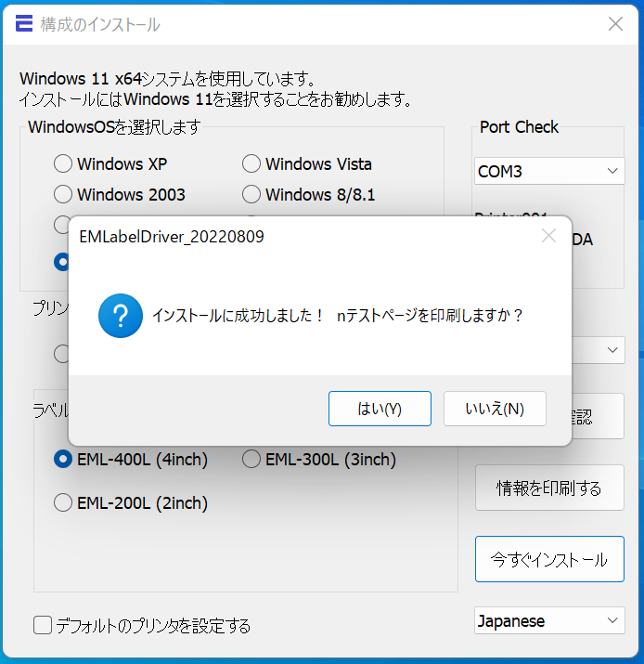Click the Windows 11 x64 system notice text

pos(216,89)
